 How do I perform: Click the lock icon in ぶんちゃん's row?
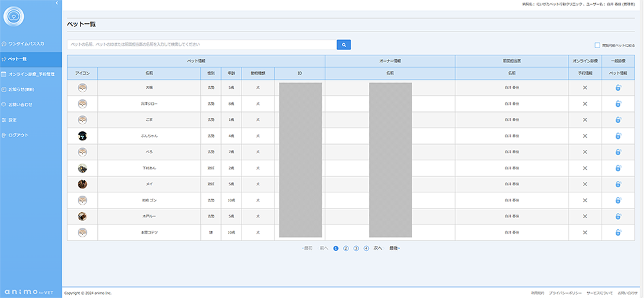618,136
